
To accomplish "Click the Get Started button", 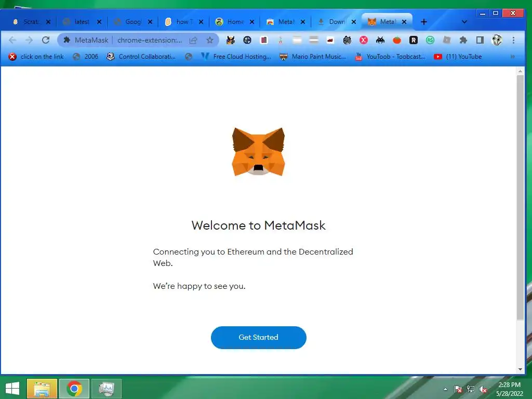I will [x=259, y=337].
